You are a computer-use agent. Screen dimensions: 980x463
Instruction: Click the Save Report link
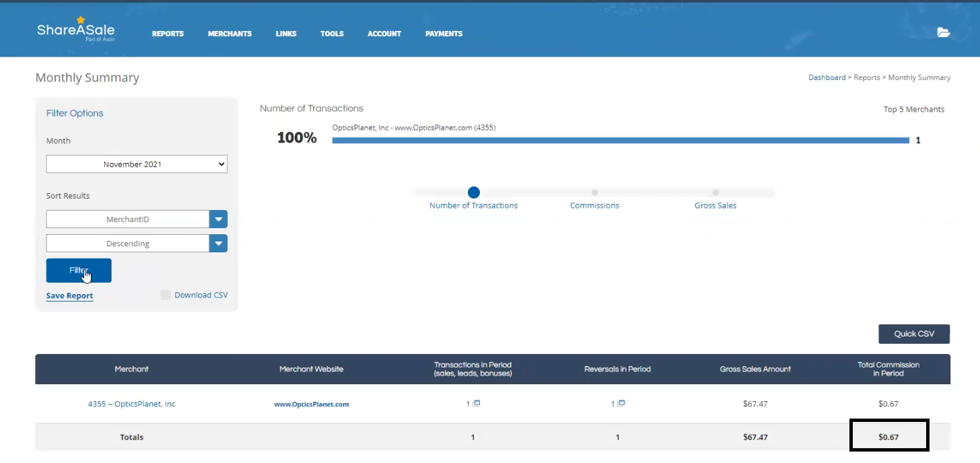(69, 295)
